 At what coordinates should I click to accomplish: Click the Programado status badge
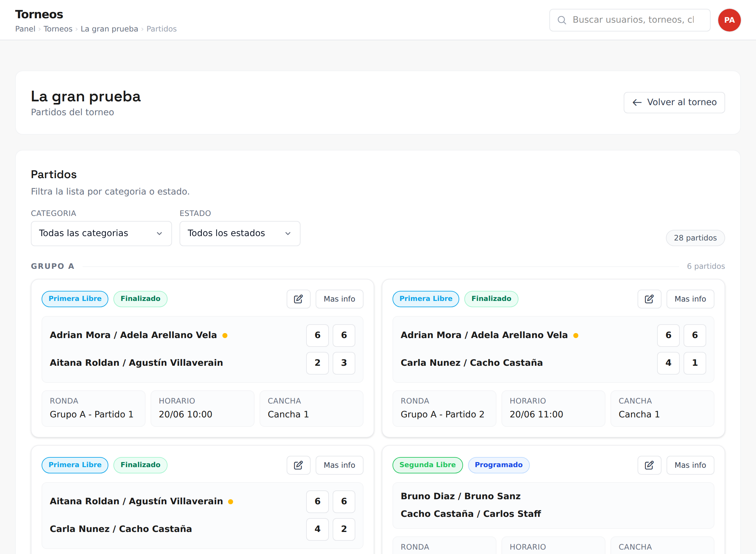[499, 465]
